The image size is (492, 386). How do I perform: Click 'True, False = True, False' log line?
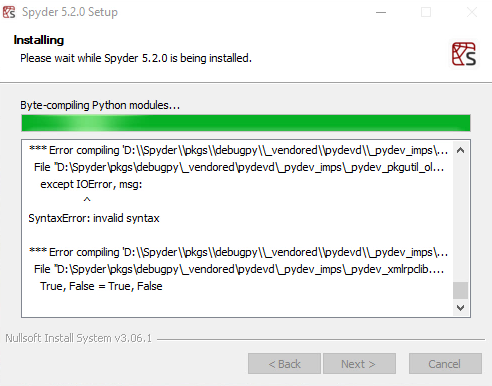(x=101, y=286)
